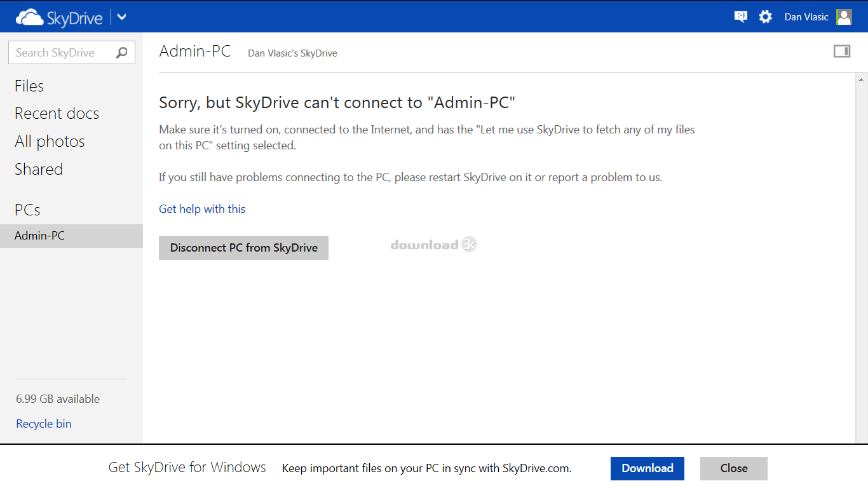Open the Dan Vlasic account name menu
Viewport: 868px width, 488px height.
806,17
